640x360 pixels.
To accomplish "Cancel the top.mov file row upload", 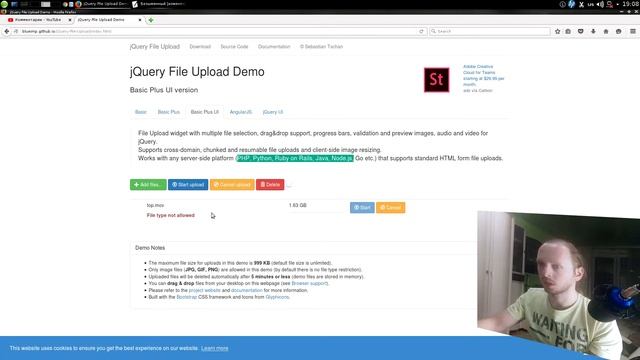I will coord(391,207).
